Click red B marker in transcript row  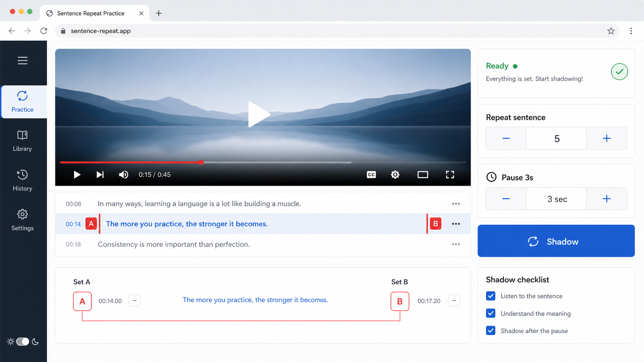pyautogui.click(x=436, y=224)
